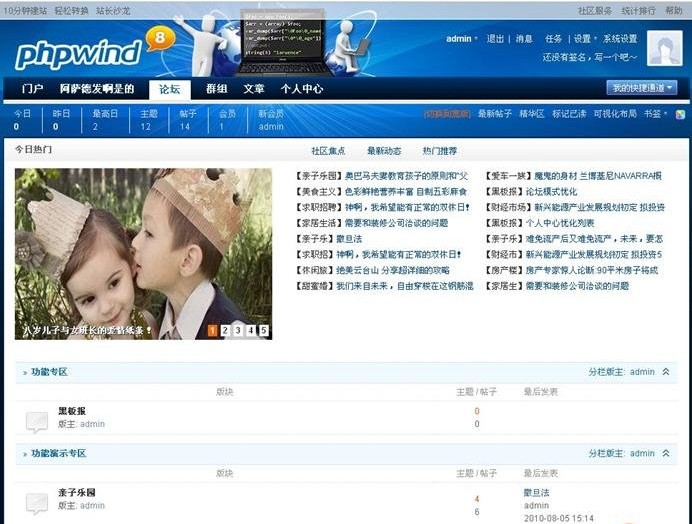The height and width of the screenshot is (524, 692).
Task: Click the 【亲子乐园】 category tag
Action: pyautogui.click(x=320, y=176)
